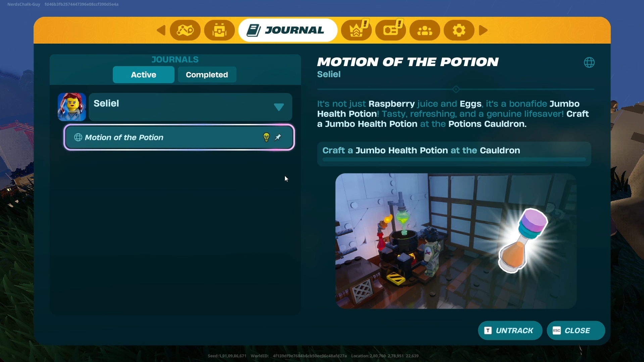Switch to the Completed journals tab
Screen dimensions: 644x362
pyautogui.click(x=207, y=75)
